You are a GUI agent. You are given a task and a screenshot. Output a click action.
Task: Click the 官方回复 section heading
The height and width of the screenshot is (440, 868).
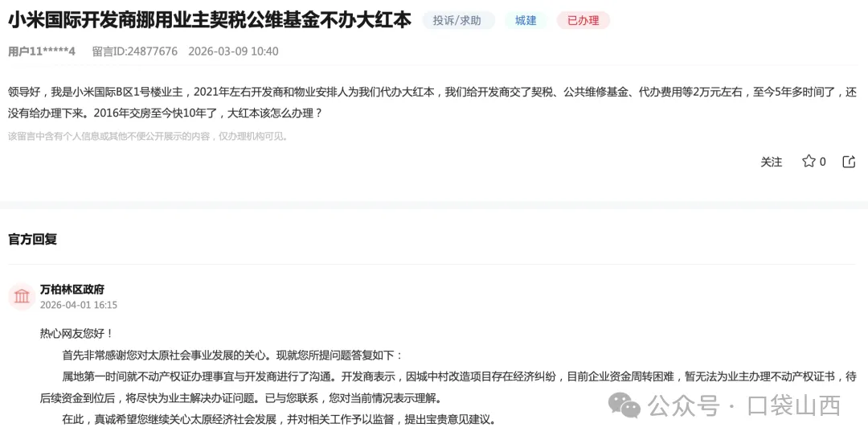(x=33, y=240)
